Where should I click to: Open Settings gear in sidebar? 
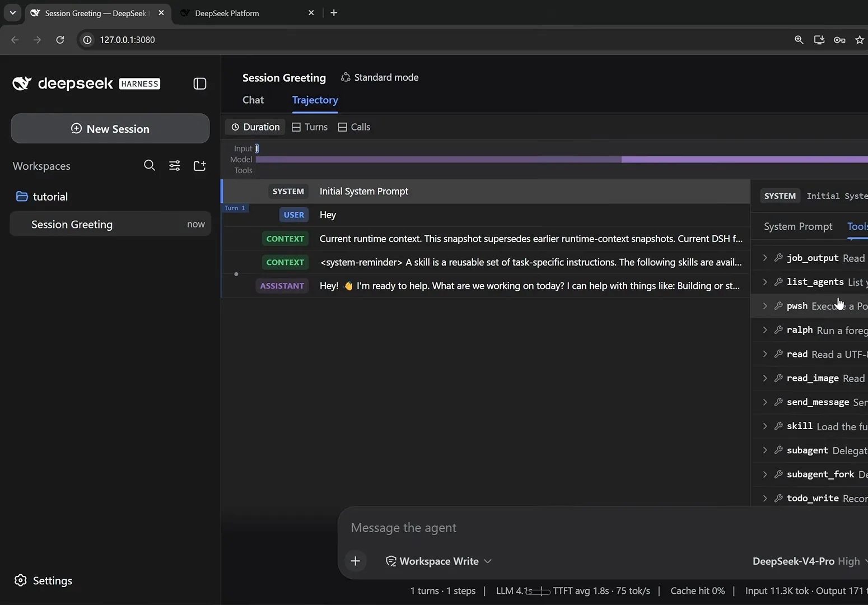(21, 580)
